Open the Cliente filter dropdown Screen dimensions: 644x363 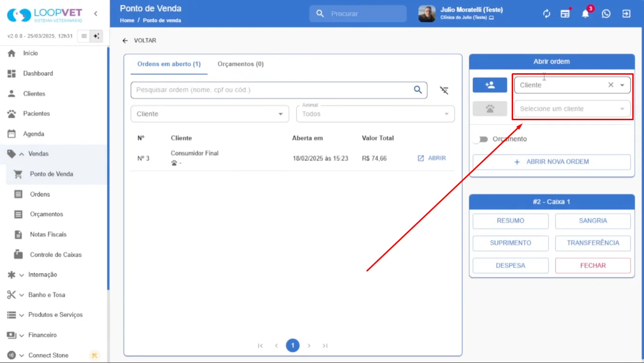coord(210,114)
